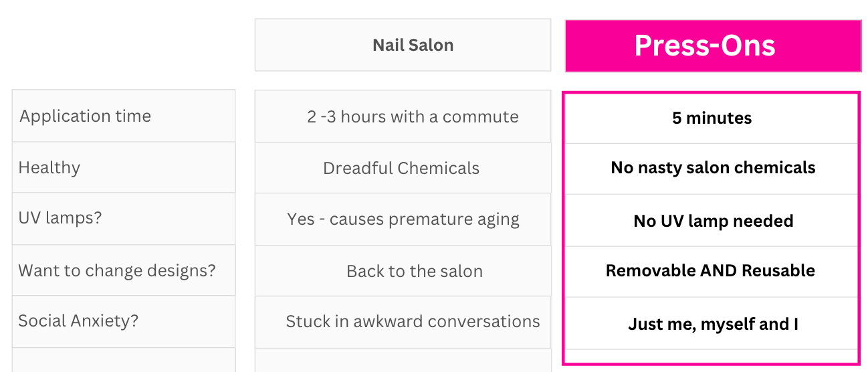The image size is (868, 372).
Task: Click the 5 minutes cell
Action: tap(712, 118)
